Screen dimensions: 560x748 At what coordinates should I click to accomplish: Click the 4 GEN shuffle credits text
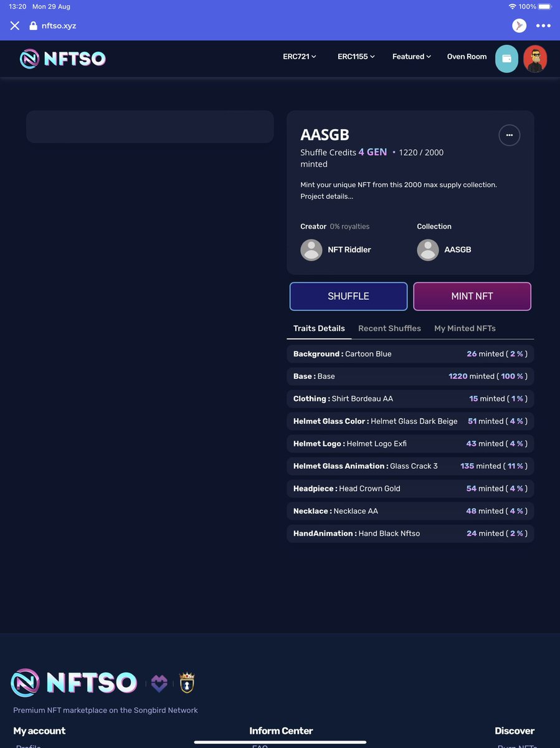tap(373, 152)
